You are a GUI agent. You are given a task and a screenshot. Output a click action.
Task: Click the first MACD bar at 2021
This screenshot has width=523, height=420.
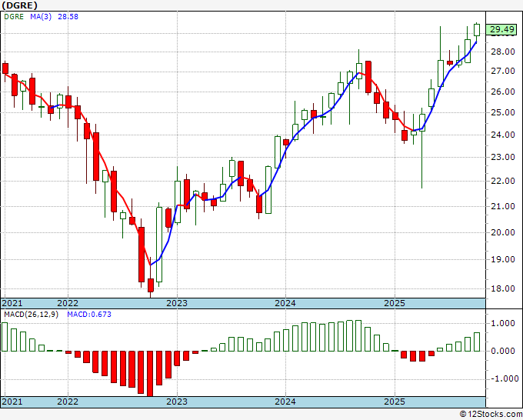5,337
